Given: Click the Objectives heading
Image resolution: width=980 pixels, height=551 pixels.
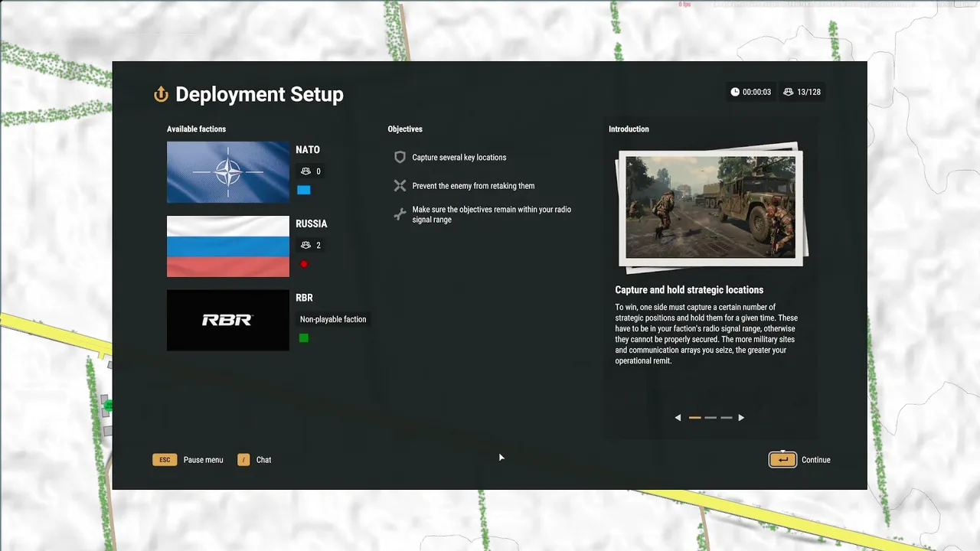Looking at the screenshot, I should tap(405, 129).
